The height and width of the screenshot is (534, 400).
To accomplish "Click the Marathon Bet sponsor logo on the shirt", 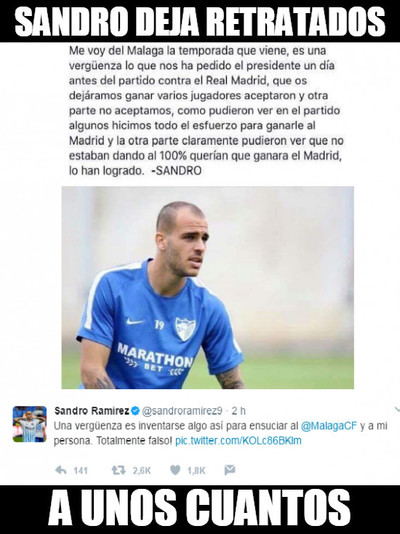I will [x=155, y=360].
